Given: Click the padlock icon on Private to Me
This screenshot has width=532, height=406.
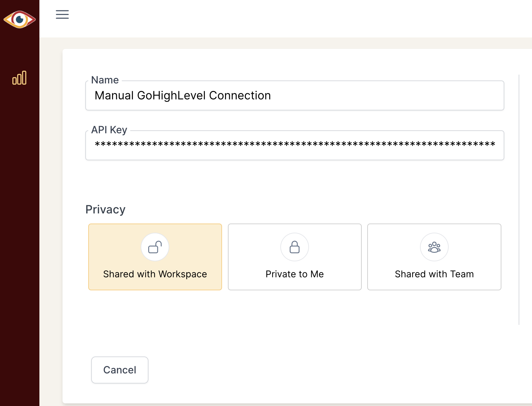Looking at the screenshot, I should 294,247.
